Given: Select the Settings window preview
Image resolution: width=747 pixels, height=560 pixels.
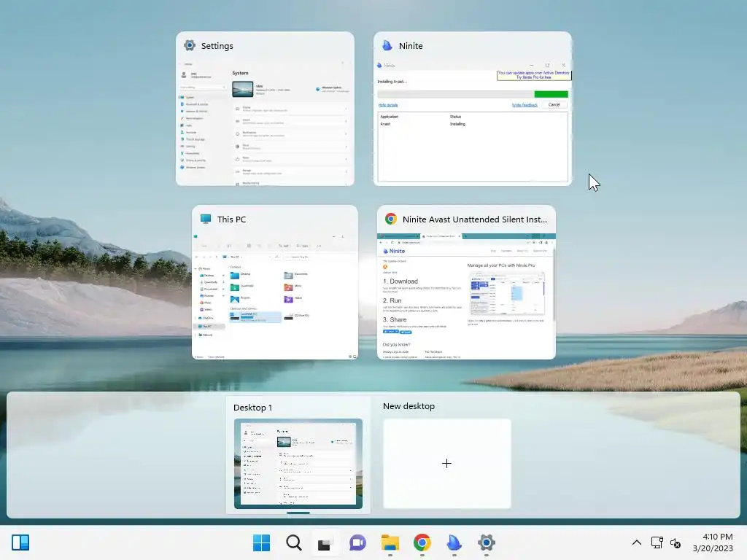Looking at the screenshot, I should click(x=265, y=109).
